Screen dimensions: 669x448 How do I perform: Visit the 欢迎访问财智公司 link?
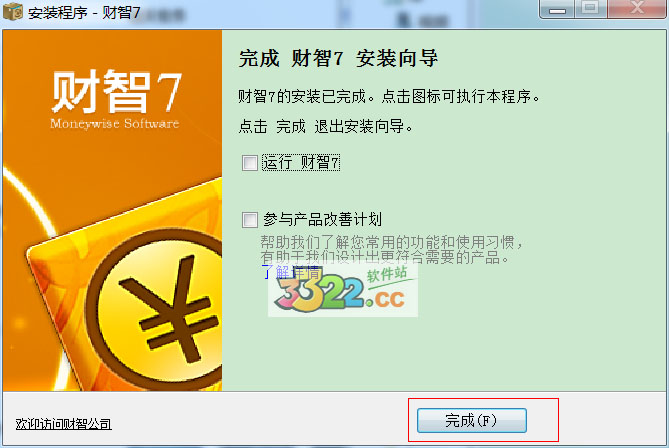point(64,424)
